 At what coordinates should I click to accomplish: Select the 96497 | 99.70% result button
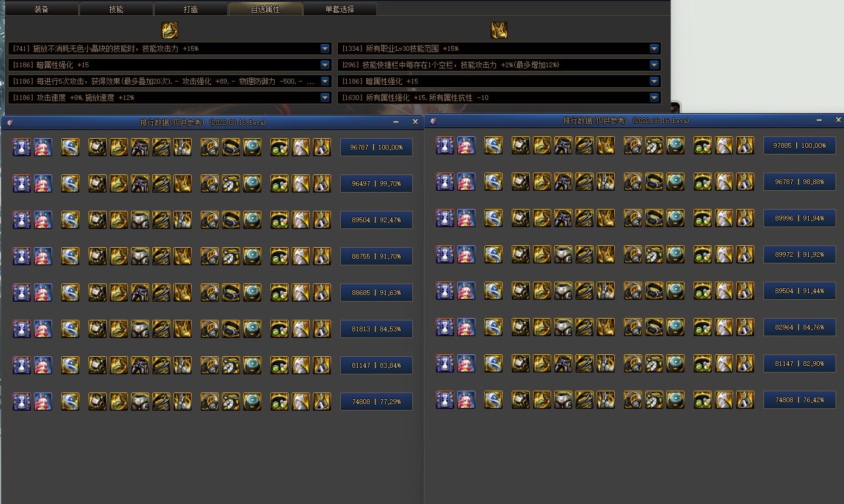point(377,184)
